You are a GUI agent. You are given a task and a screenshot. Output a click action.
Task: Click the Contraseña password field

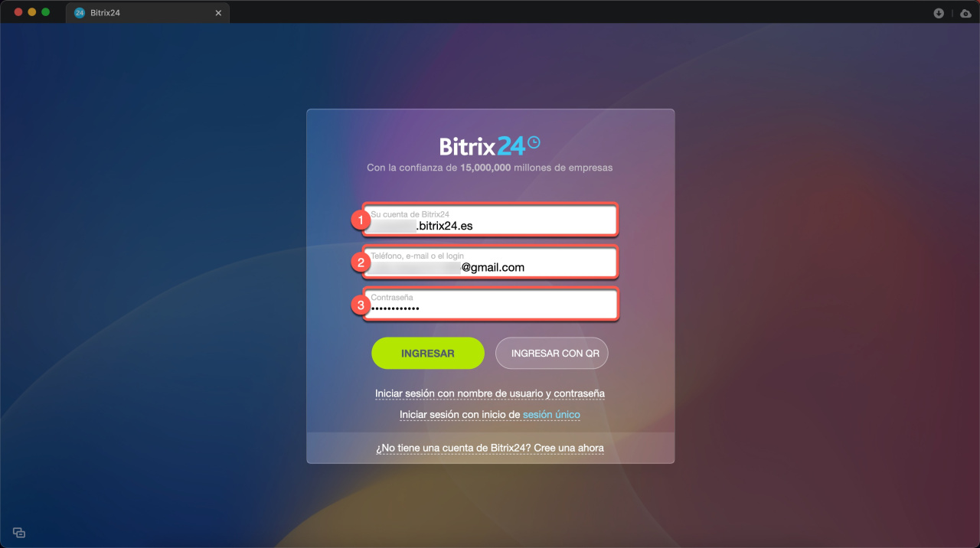click(x=490, y=304)
